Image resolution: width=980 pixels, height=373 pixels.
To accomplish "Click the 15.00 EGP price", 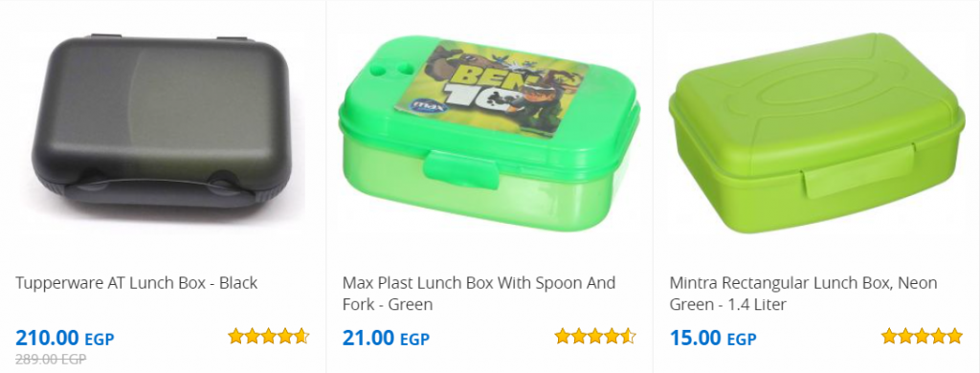I will click(713, 339).
